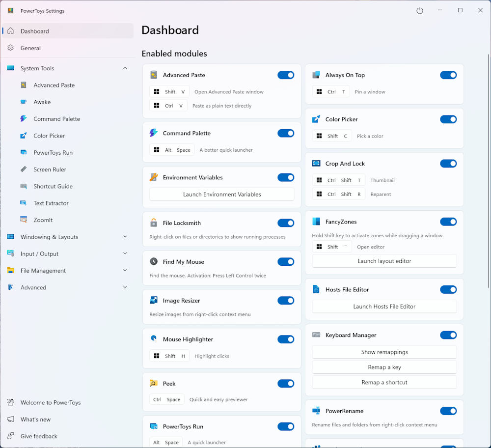Click Win Ctrl T Pin a window shortcut

[x=330, y=91]
